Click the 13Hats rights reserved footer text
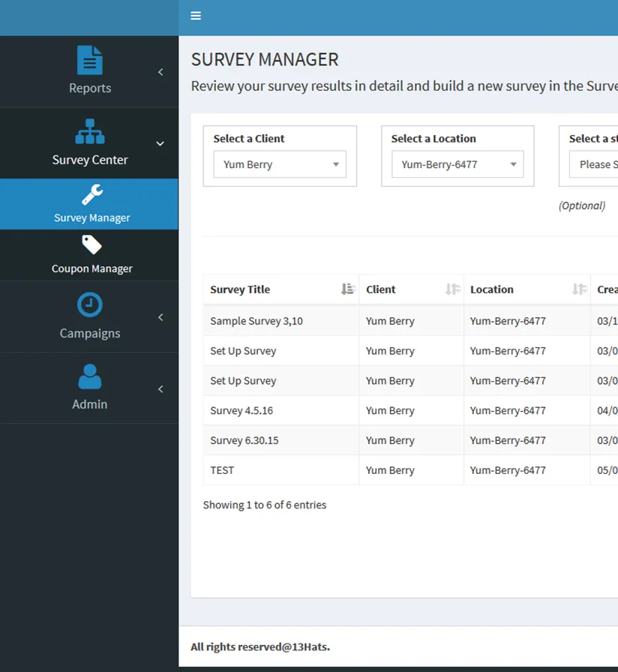Viewport: 618px width, 672px height. coord(260,646)
